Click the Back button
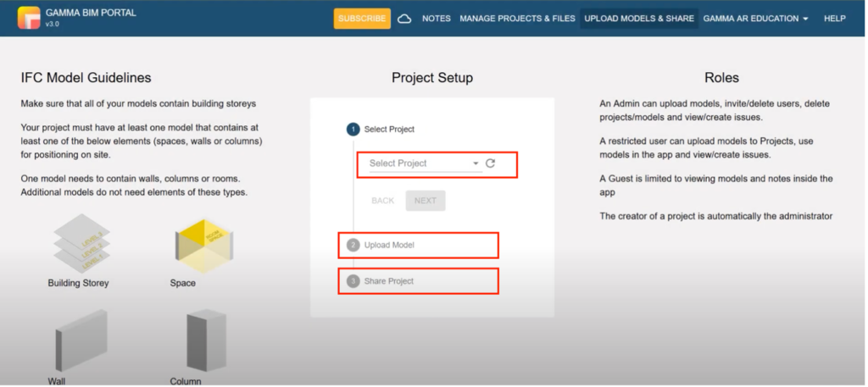This screenshot has height=387, width=868. (x=383, y=201)
